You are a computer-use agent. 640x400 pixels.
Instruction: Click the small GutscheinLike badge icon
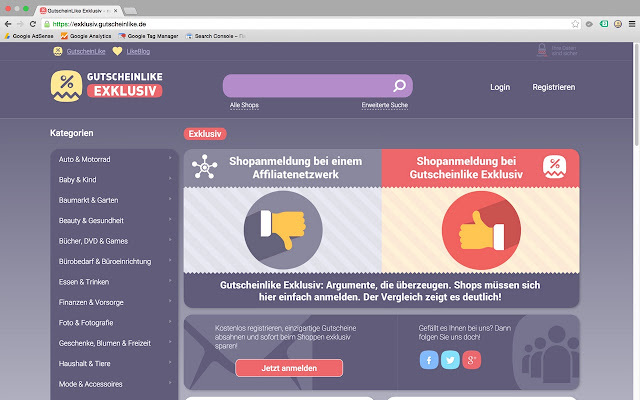point(58,51)
